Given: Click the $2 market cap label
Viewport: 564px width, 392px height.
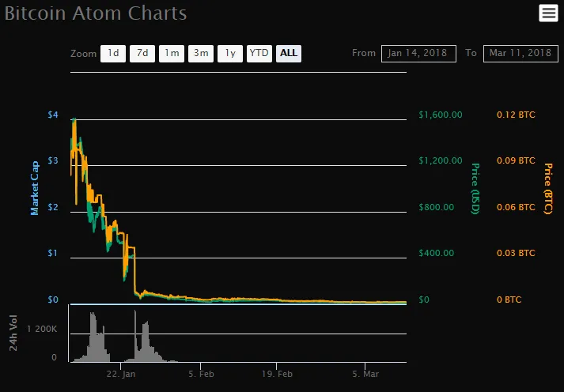Looking at the screenshot, I should pyautogui.click(x=53, y=207).
